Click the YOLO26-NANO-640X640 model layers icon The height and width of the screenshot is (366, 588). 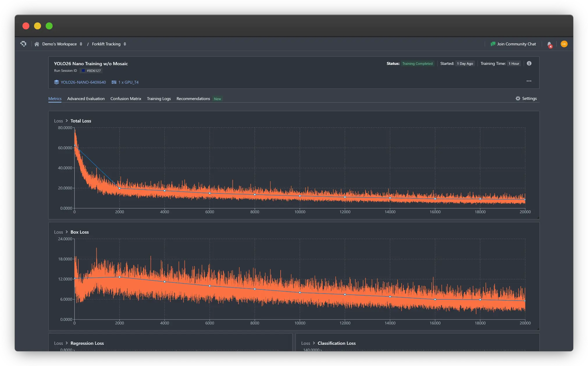tap(56, 82)
